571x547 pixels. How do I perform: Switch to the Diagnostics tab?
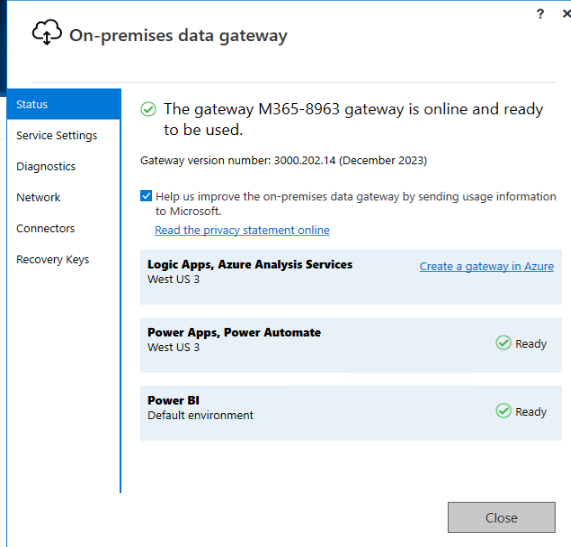click(x=64, y=166)
